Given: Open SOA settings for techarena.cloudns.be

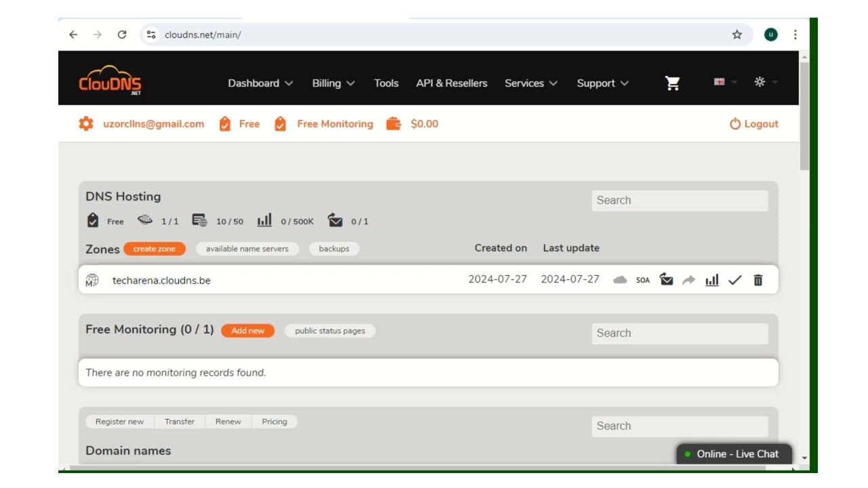Looking at the screenshot, I should (x=643, y=280).
